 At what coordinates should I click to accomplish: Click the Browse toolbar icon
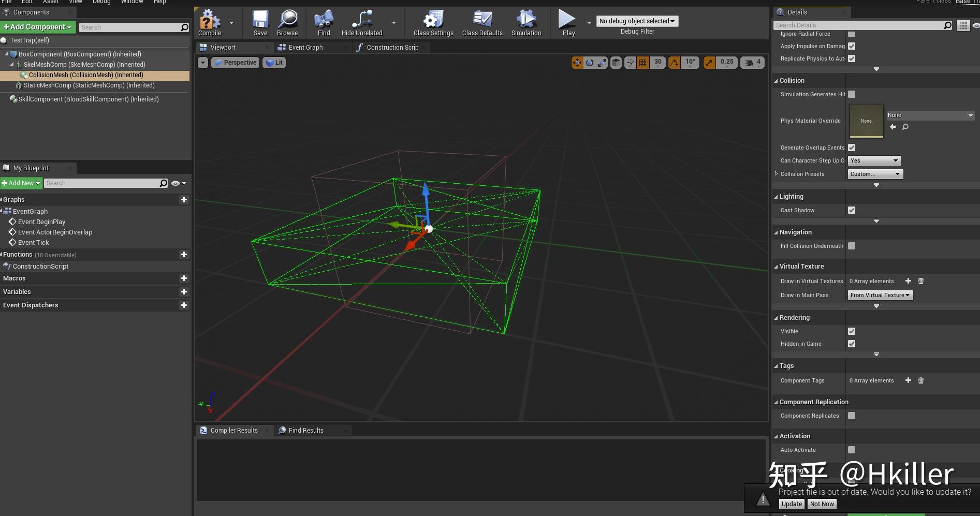(x=287, y=23)
